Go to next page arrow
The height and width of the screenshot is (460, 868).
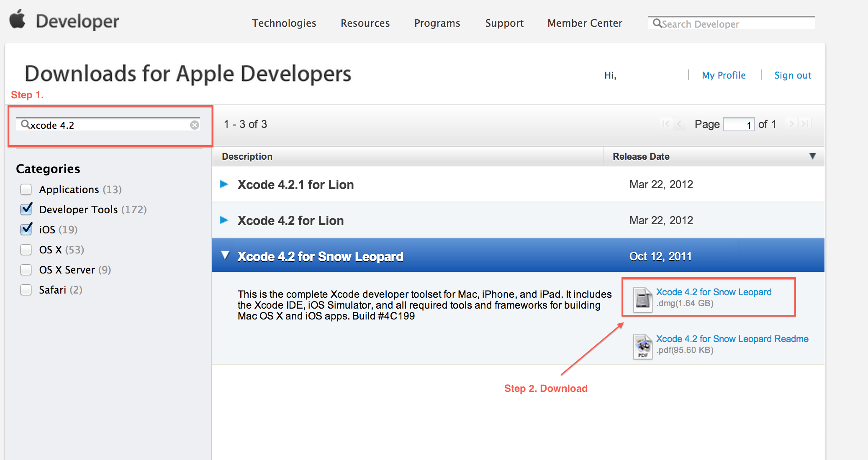[791, 124]
